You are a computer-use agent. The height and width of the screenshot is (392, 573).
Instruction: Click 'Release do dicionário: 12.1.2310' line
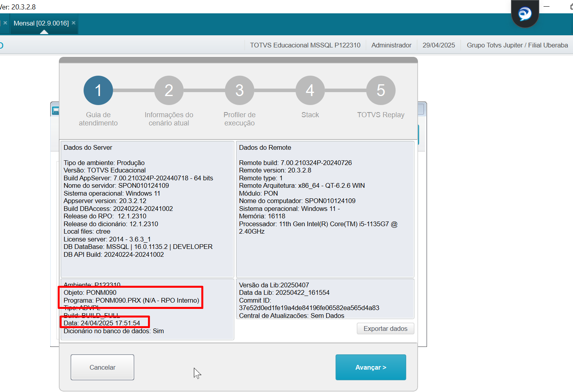coord(111,224)
